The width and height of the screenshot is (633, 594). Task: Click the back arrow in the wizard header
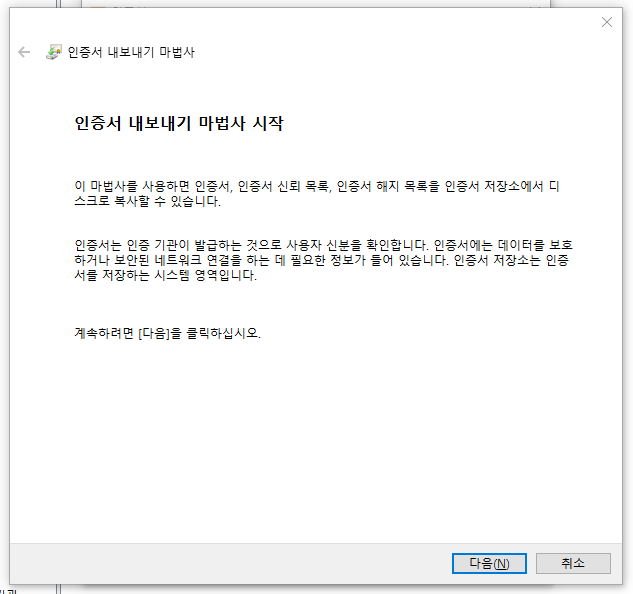click(24, 52)
